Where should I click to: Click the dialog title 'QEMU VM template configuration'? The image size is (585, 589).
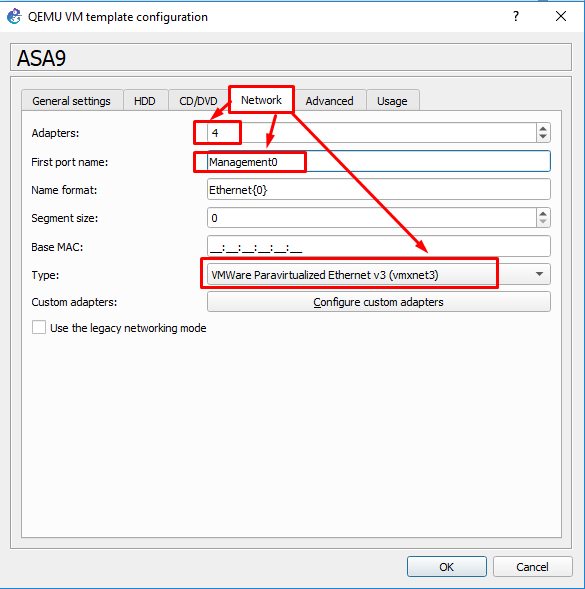tap(118, 17)
